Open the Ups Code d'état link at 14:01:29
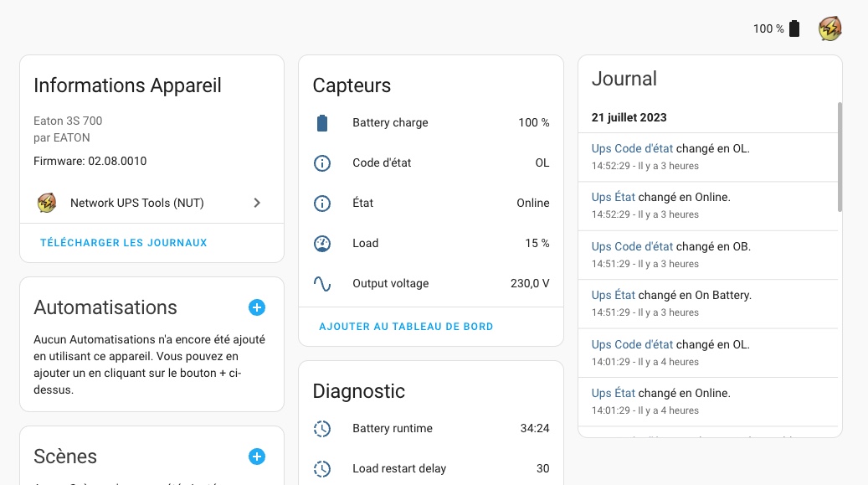This screenshot has width=868, height=485. [x=632, y=344]
